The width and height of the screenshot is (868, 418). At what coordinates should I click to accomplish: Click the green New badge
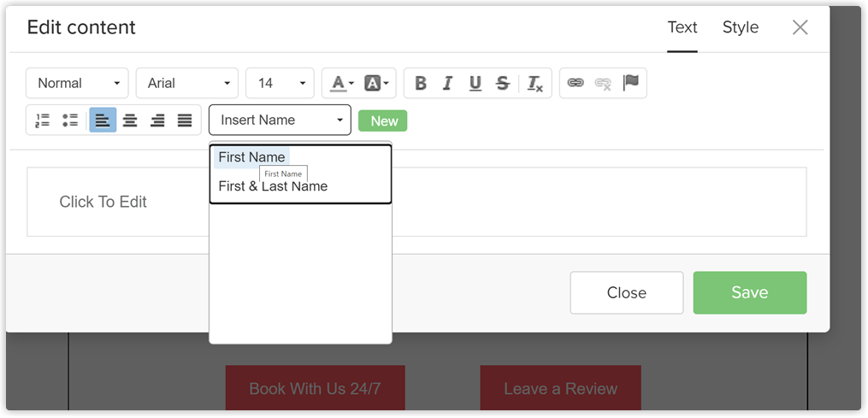(382, 121)
